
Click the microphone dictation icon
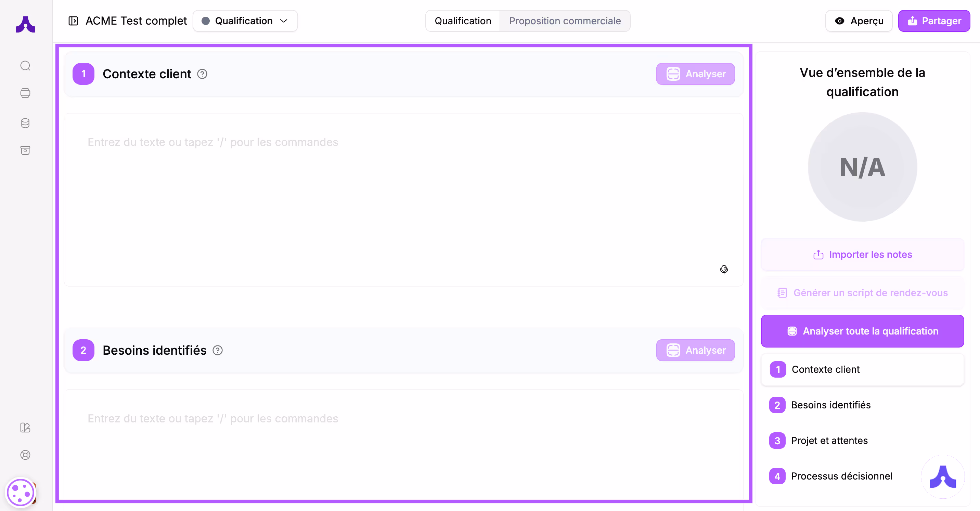coord(724,270)
